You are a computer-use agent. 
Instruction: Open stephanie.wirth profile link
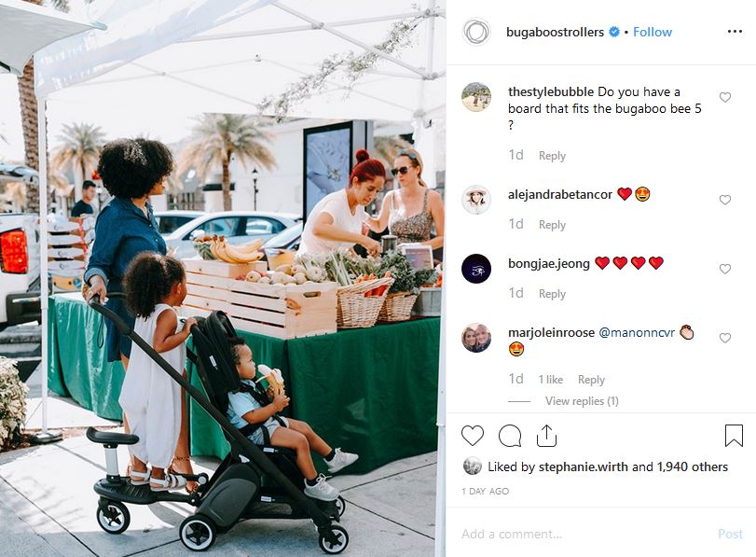coord(583,466)
